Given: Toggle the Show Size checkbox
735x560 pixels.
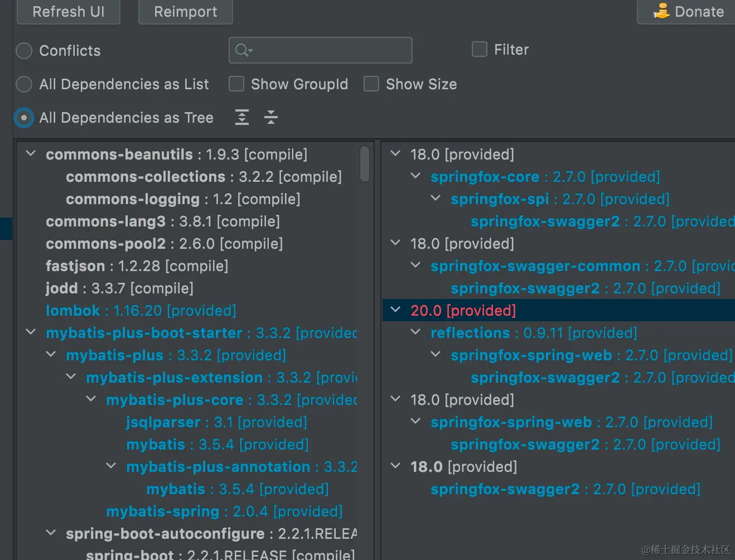Looking at the screenshot, I should (x=371, y=84).
